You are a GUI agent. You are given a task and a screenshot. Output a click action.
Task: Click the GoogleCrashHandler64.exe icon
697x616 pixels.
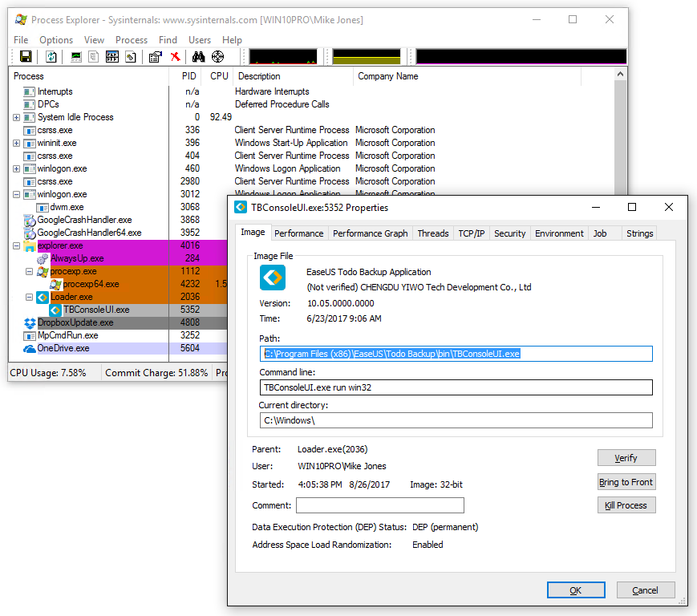[x=30, y=233]
